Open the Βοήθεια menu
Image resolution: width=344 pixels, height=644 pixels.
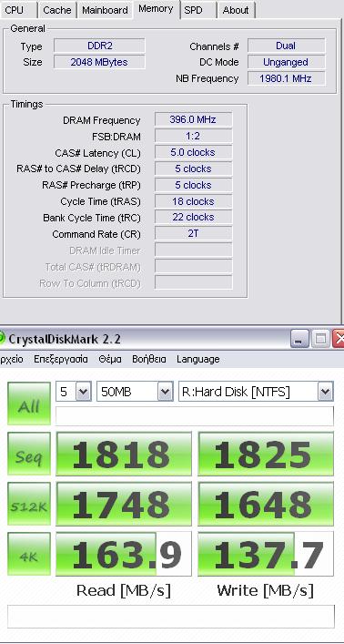tap(149, 359)
